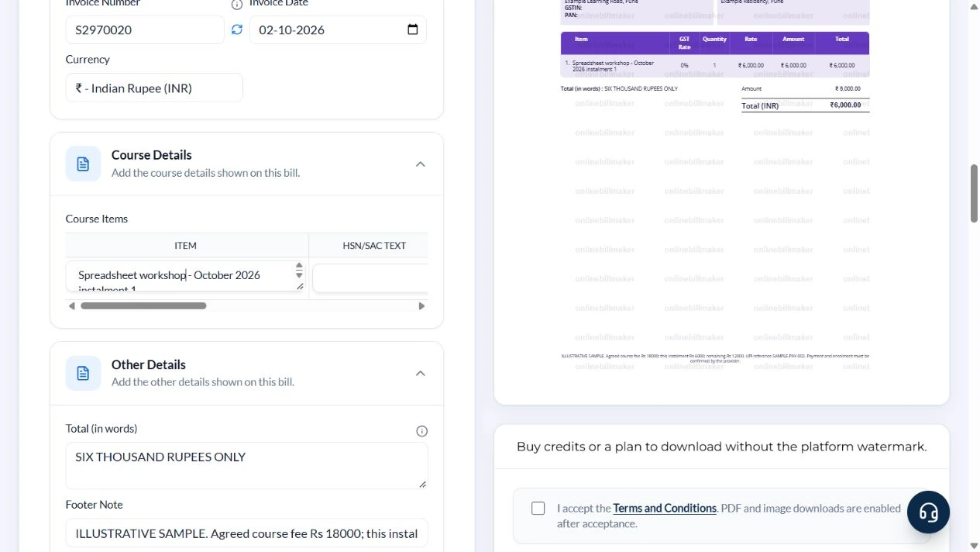980x552 pixels.
Task: Edit the Footer Note field
Action: [246, 533]
